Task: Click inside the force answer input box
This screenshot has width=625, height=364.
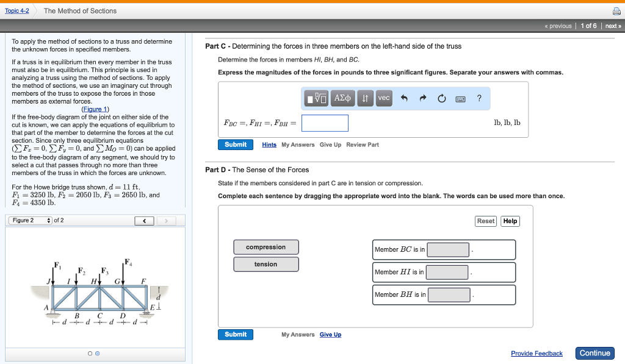Action: click(x=325, y=123)
